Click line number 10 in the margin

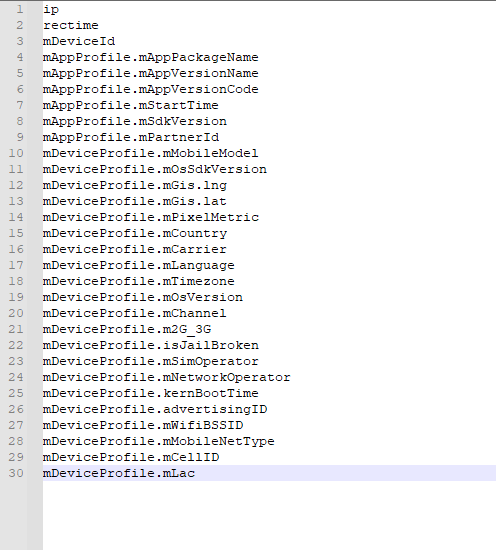(x=16, y=153)
